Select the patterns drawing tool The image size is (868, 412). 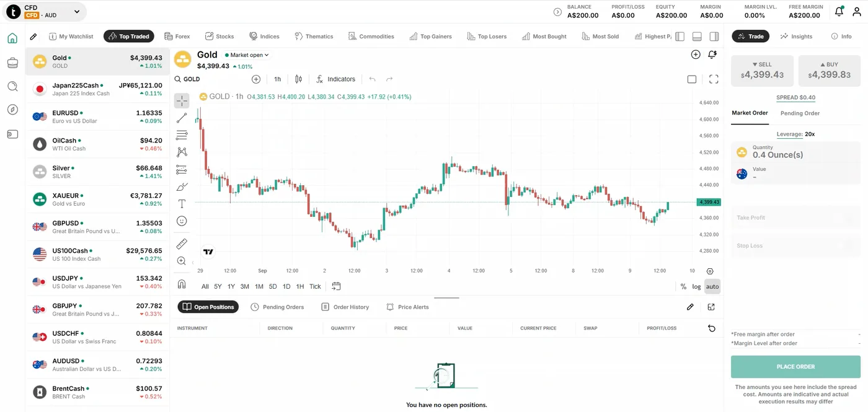click(182, 152)
